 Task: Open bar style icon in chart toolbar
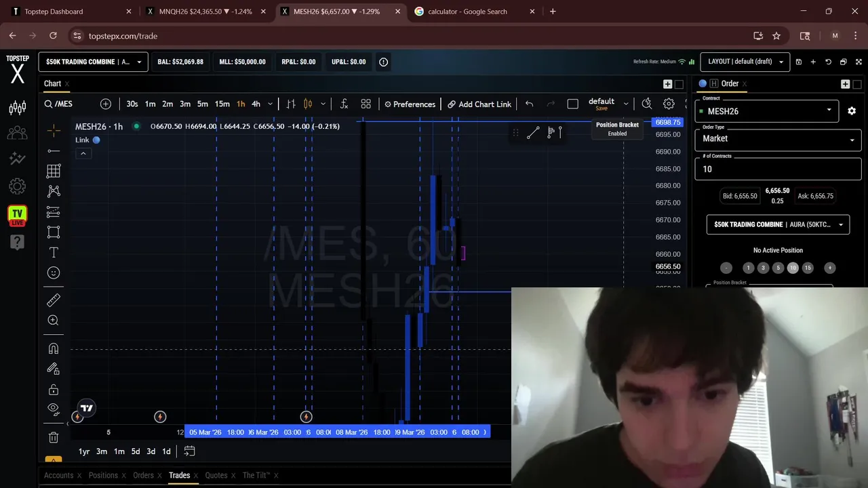[291, 104]
